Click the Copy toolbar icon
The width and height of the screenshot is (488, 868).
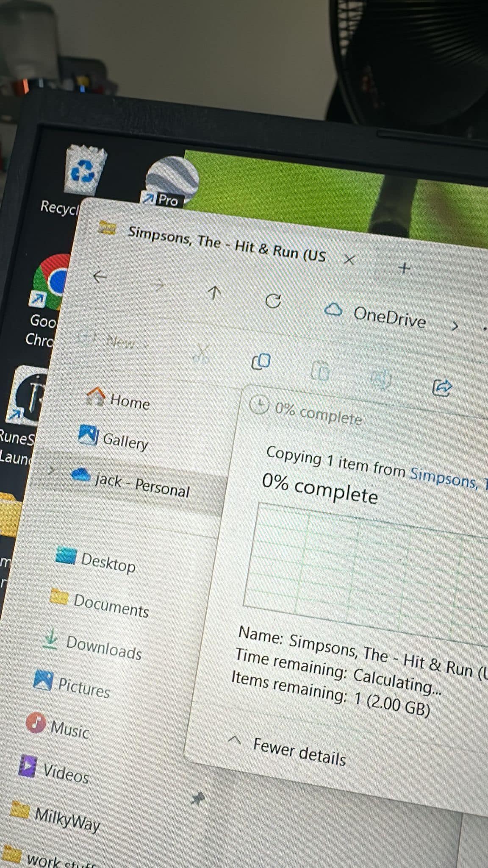[x=261, y=362]
